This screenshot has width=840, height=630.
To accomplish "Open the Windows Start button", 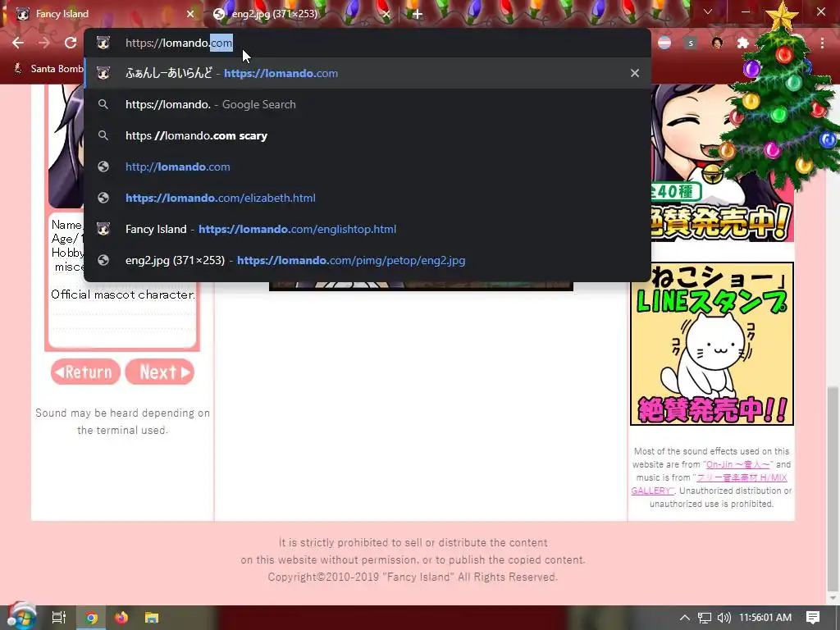I will pyautogui.click(x=21, y=618).
